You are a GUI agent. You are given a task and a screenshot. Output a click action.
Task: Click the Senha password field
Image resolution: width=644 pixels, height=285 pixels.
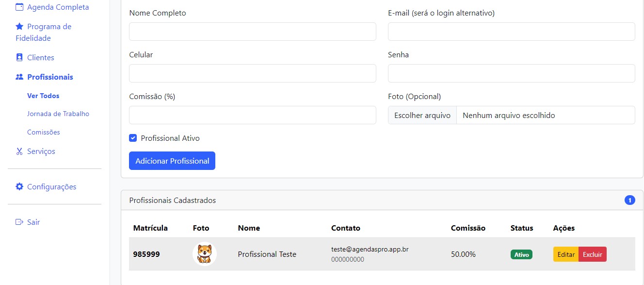511,73
